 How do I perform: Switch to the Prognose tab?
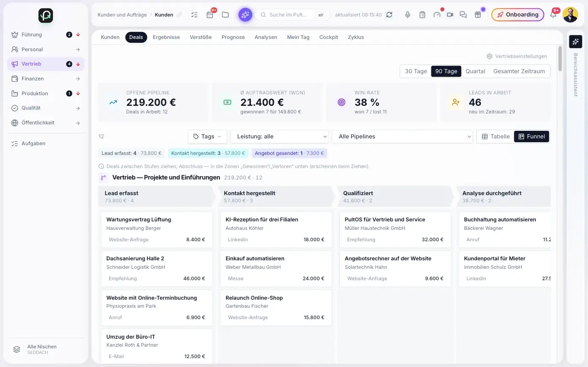coord(233,37)
